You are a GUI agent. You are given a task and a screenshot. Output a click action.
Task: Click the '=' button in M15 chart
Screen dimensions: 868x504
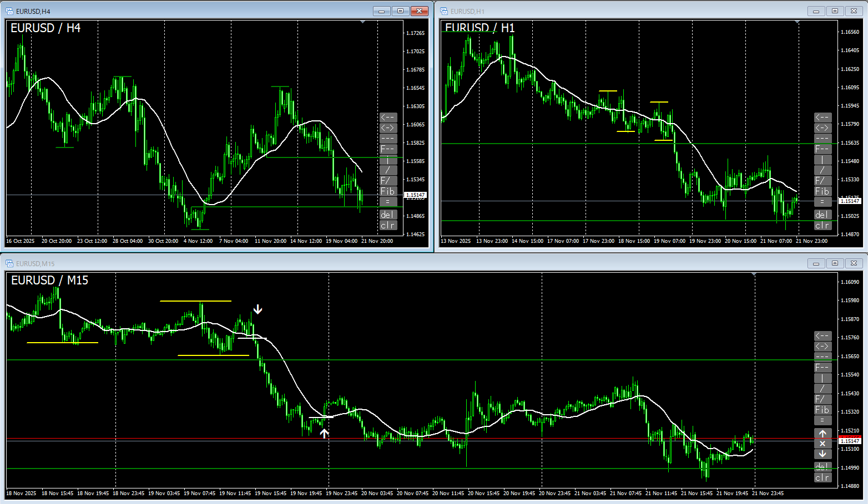822,420
